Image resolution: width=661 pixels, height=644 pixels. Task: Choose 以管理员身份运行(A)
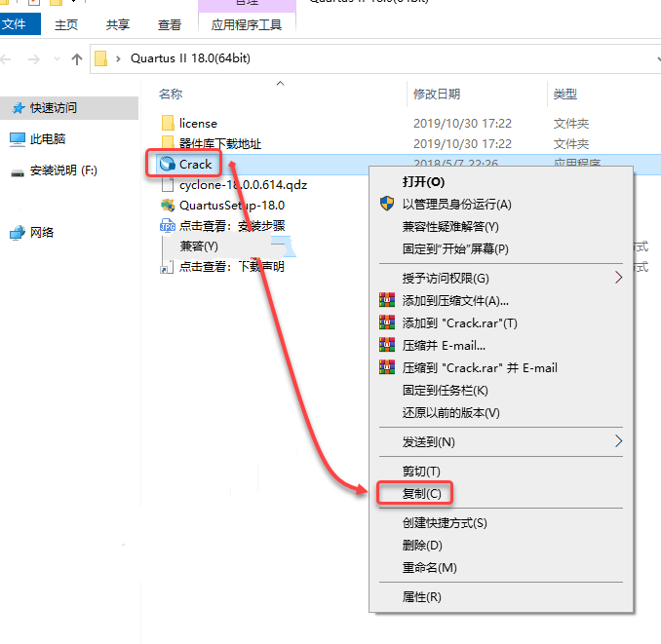point(457,205)
